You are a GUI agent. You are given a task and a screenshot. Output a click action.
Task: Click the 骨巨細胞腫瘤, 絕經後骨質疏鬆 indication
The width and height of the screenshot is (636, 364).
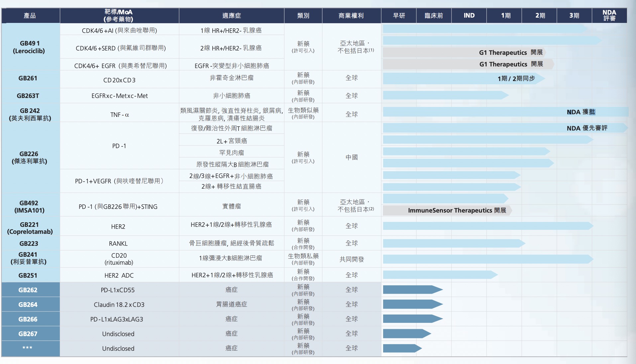click(x=232, y=243)
